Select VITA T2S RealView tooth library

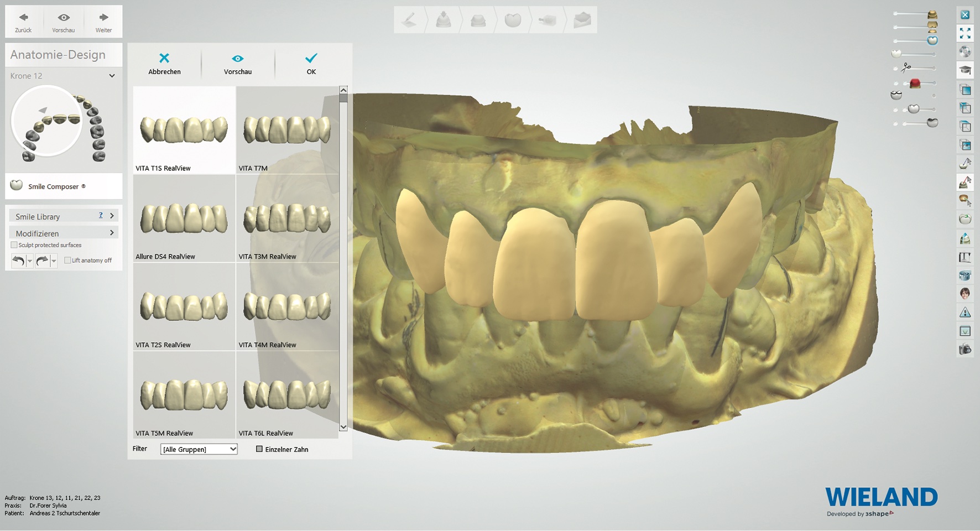[184, 307]
